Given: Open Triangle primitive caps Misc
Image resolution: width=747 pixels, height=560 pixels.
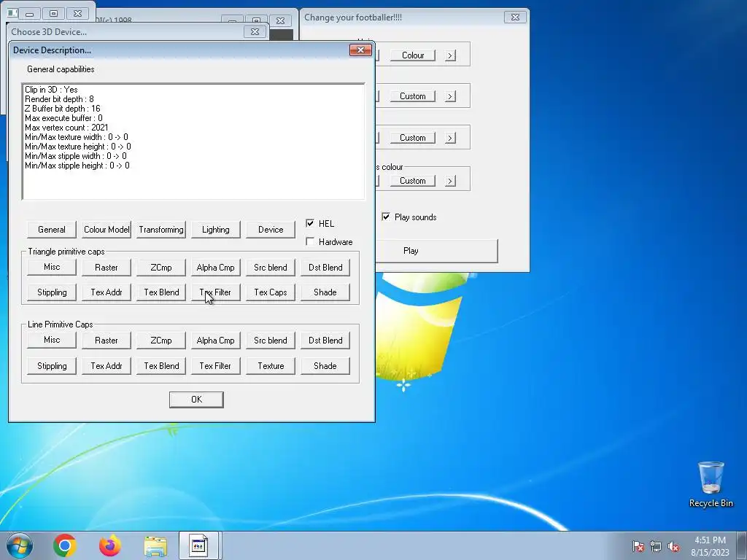Looking at the screenshot, I should pyautogui.click(x=52, y=267).
